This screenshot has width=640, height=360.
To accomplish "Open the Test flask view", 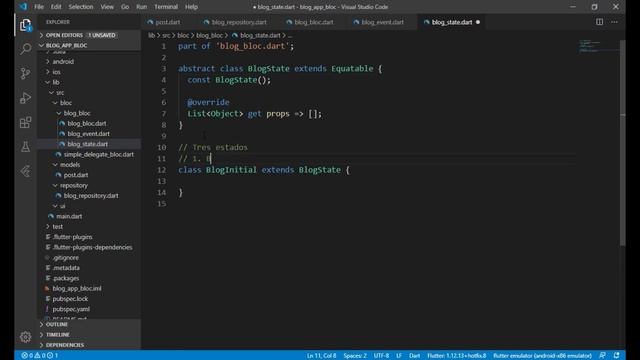I will pos(25,147).
